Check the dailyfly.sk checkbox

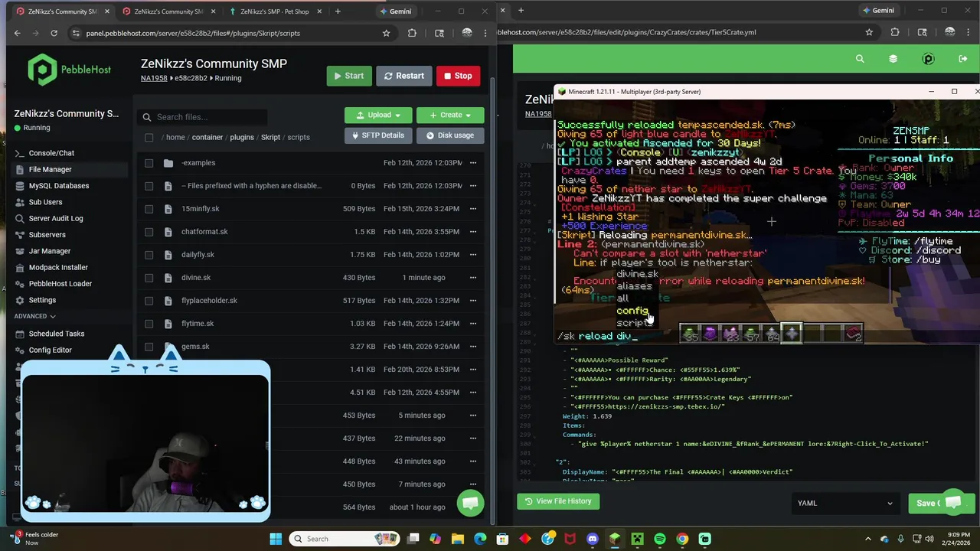[149, 255]
